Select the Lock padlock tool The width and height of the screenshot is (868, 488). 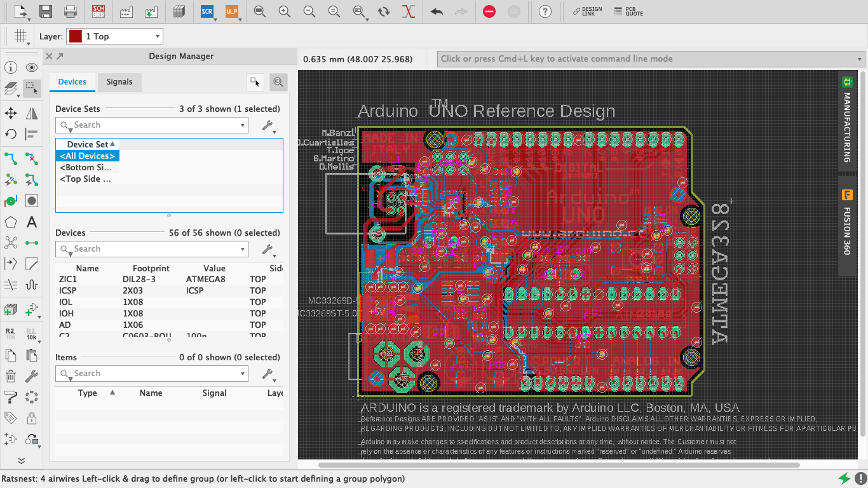(x=32, y=418)
